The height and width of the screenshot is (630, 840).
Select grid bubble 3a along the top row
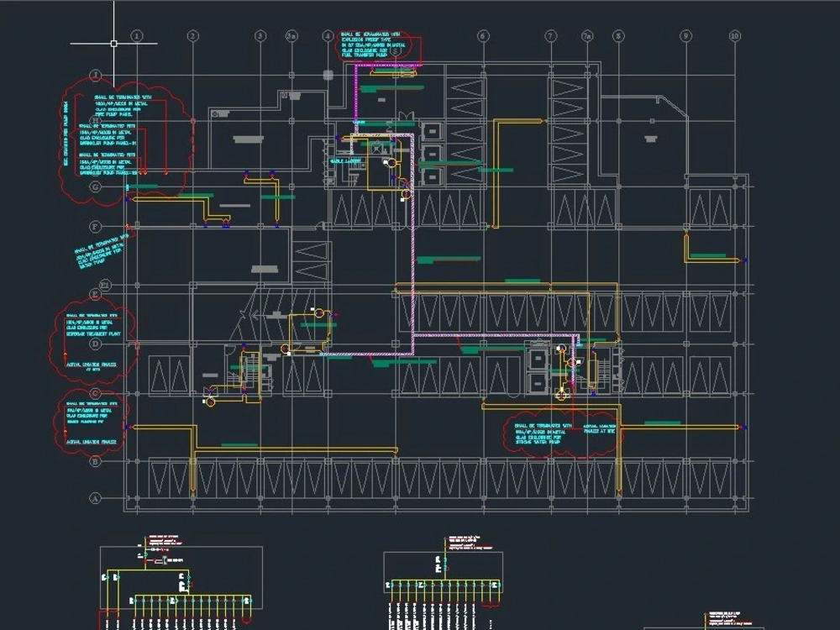(290, 36)
